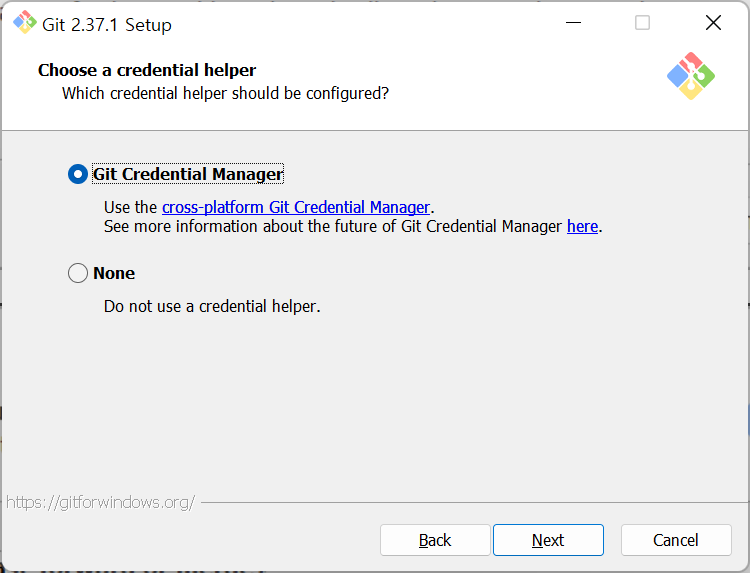Click the Git logo in the header

coord(691,76)
